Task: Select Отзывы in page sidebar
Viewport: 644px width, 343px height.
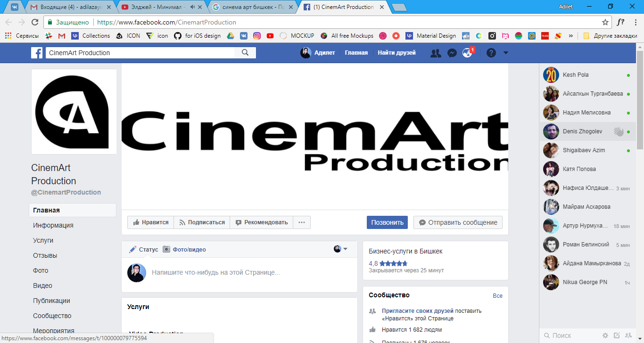Action: click(45, 255)
